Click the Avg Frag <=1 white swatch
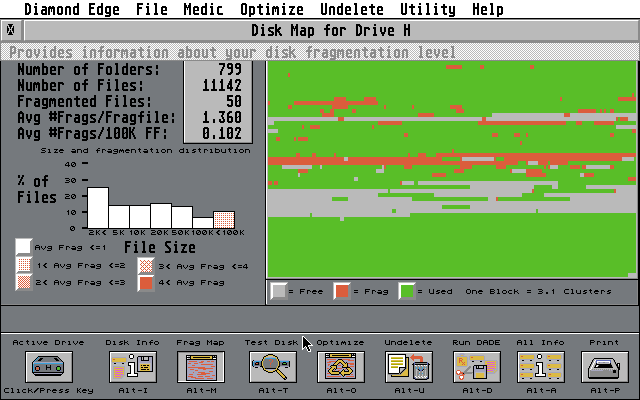Image resolution: width=640 pixels, height=400 pixels. (x=23, y=247)
